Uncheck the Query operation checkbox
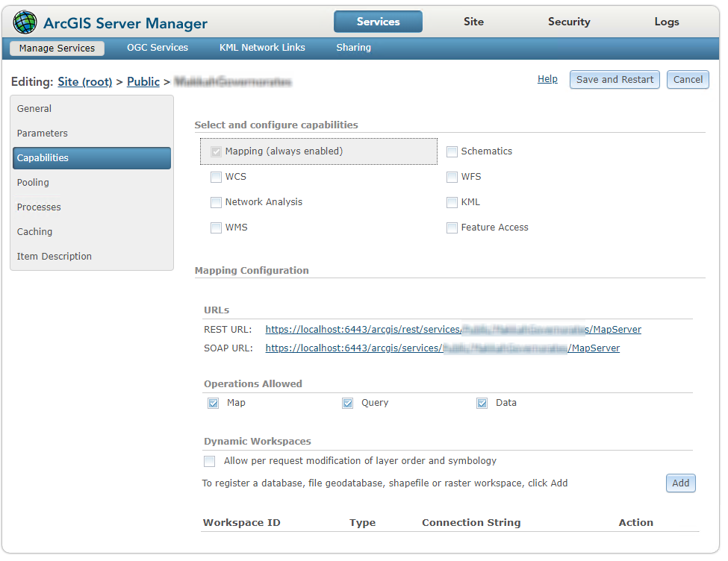This screenshot has width=728, height=561. point(347,404)
